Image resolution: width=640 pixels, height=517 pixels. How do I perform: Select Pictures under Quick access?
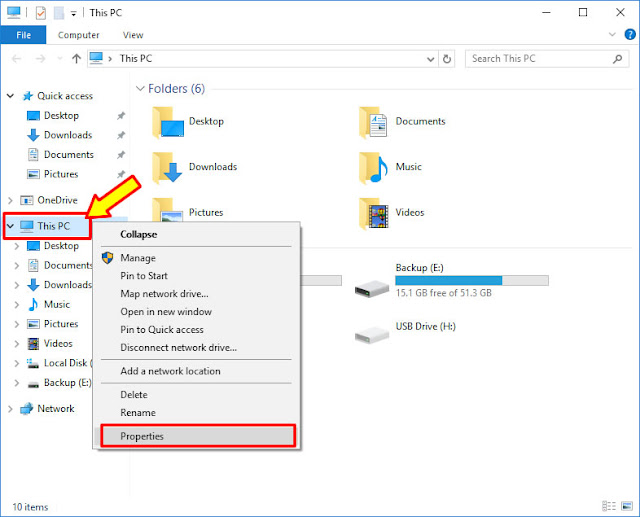(x=61, y=174)
